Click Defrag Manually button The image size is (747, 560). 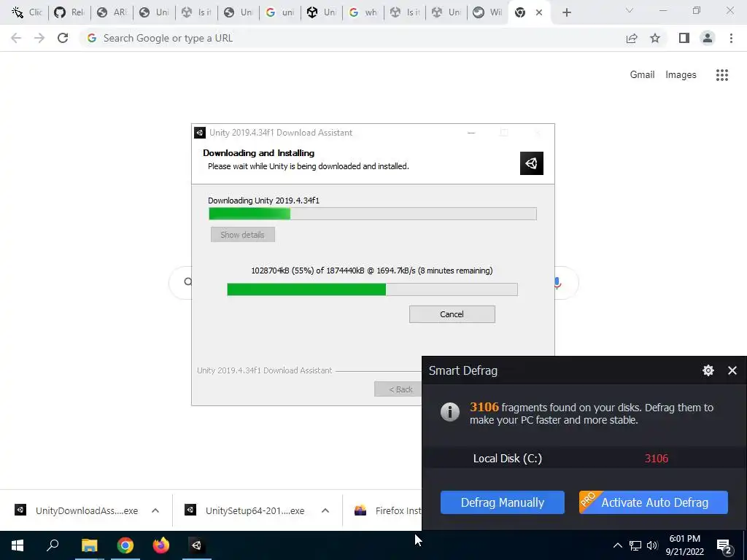coord(502,502)
